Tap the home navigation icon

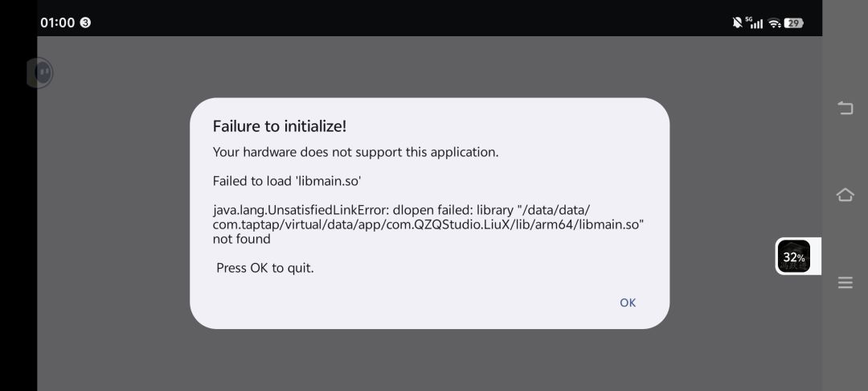tap(845, 195)
